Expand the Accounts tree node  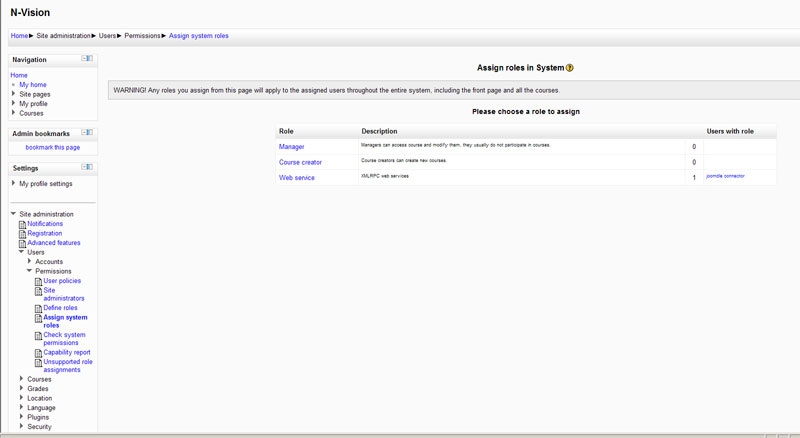[x=30, y=262]
